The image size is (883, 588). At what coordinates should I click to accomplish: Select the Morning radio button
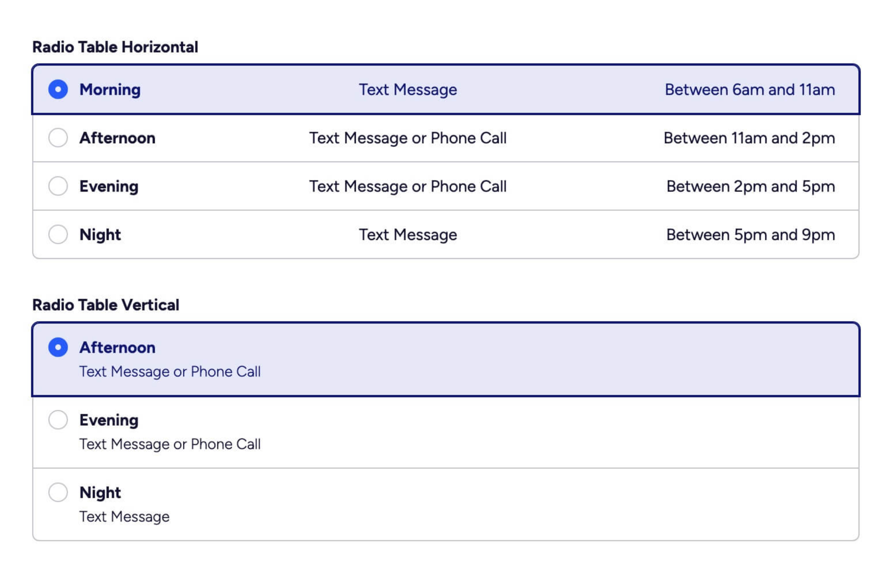tap(58, 90)
